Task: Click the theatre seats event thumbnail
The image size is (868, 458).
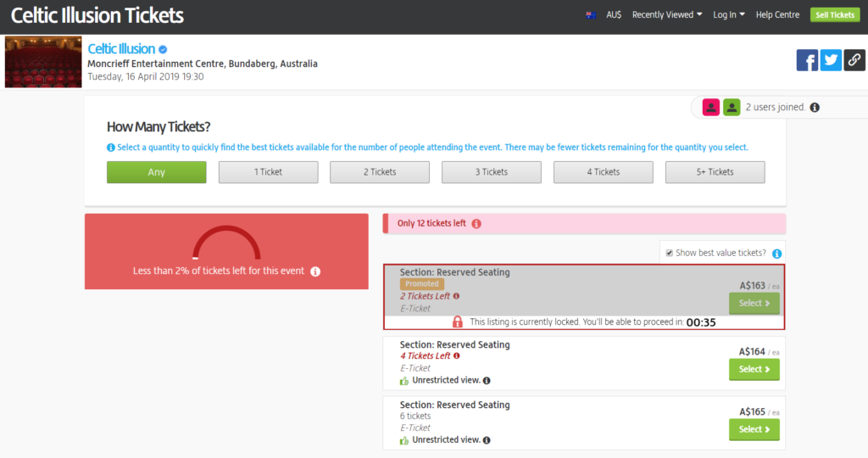Action: [43, 62]
